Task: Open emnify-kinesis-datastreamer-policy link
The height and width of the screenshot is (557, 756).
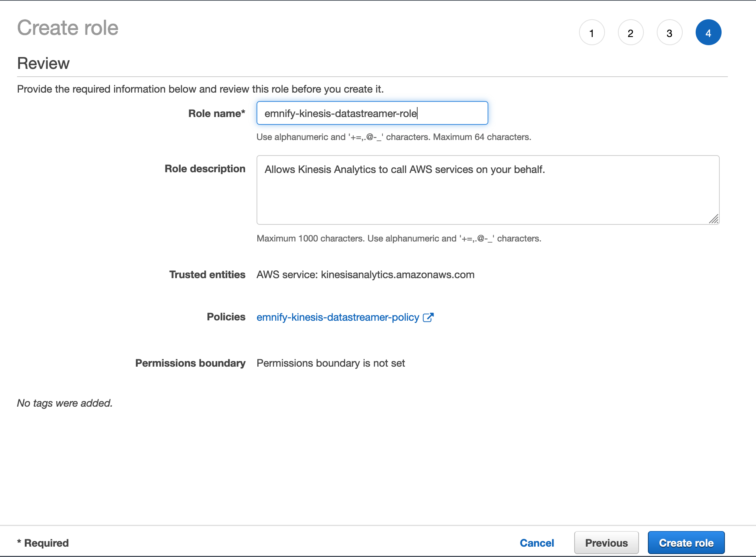Action: (x=338, y=317)
